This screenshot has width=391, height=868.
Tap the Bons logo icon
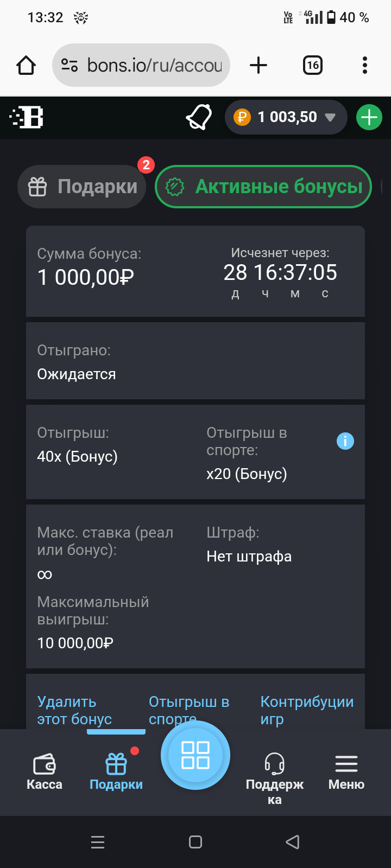(27, 117)
